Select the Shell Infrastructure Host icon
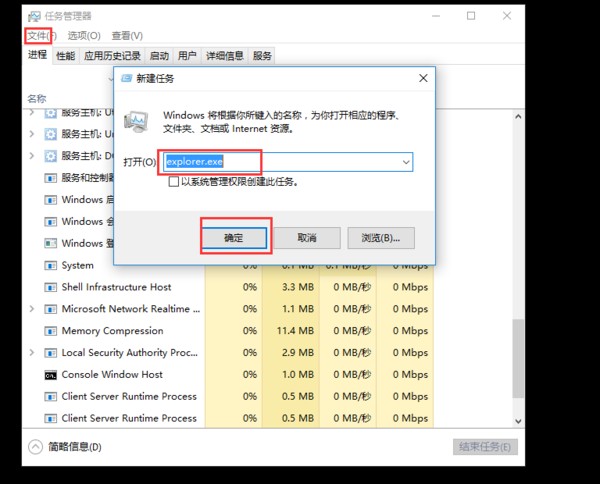This screenshot has height=484, width=600. 51,287
